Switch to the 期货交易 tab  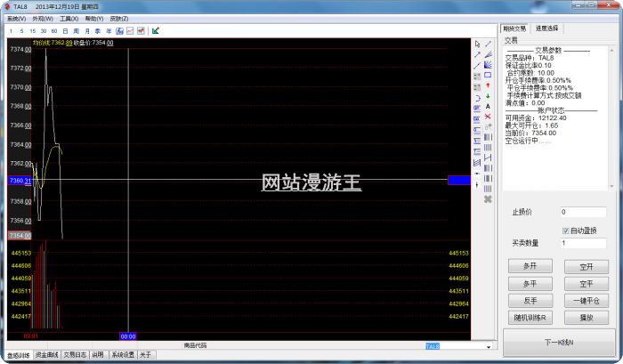(514, 28)
